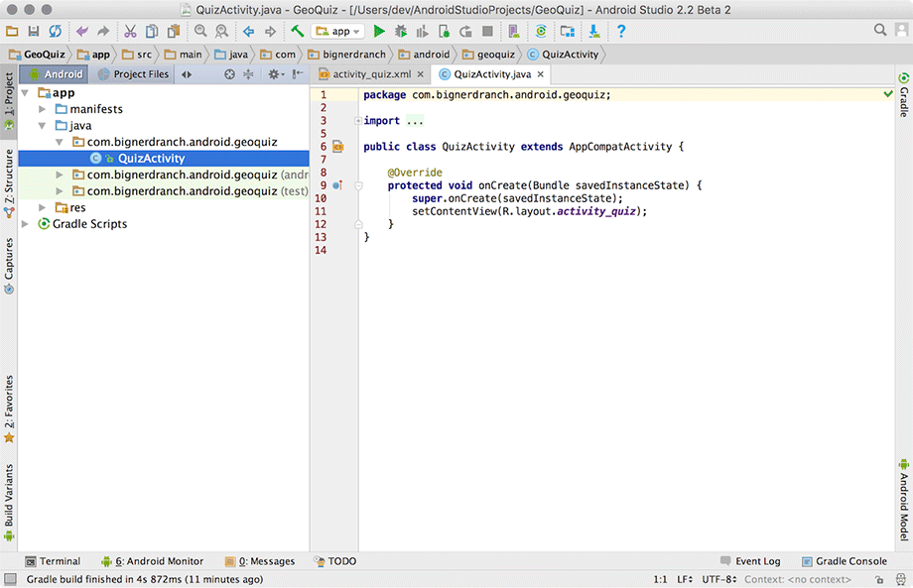Navigate forward with the right arrow icon

point(270,32)
